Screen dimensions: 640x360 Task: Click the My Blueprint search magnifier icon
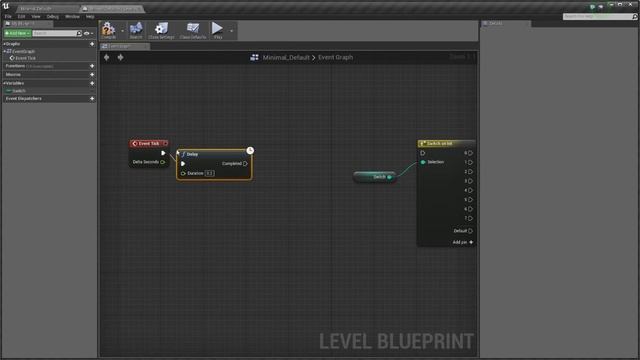(x=79, y=33)
